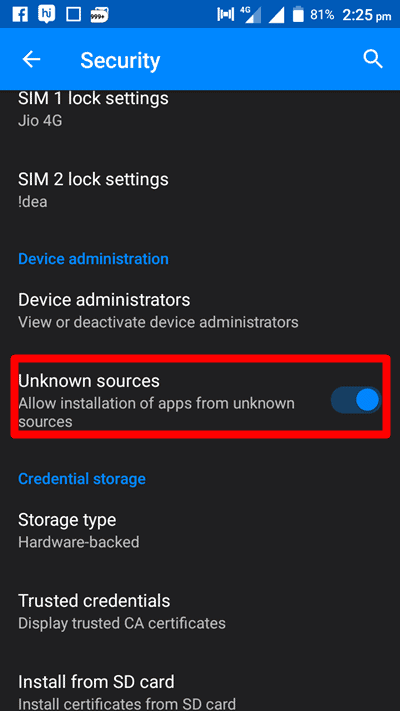This screenshot has width=400, height=711.
Task: Tap the vibrate mode status icon
Action: coord(225,15)
